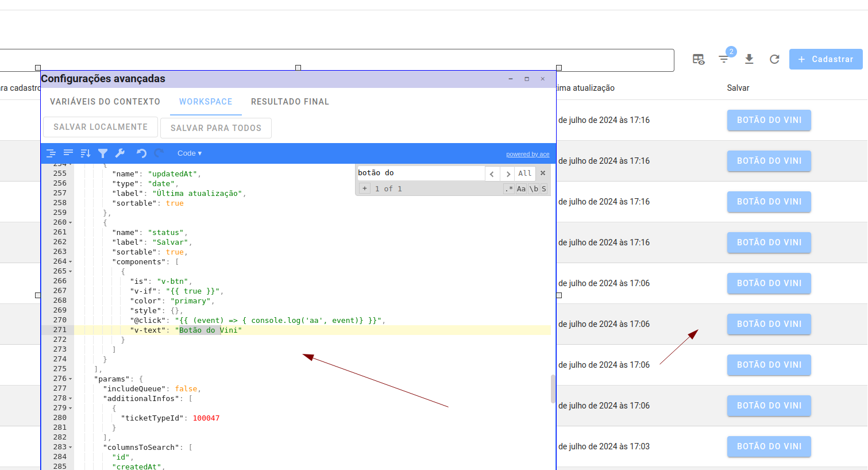Compact JSON data icon in editor toolbar
868x470 pixels.
click(x=68, y=153)
